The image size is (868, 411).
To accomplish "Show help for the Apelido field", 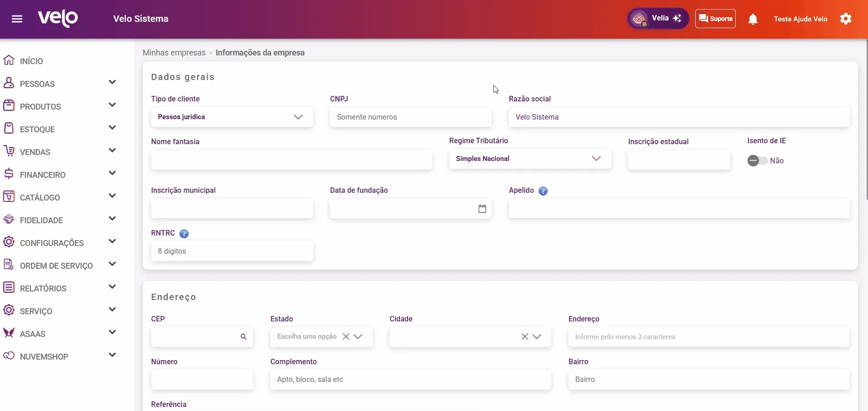I will point(543,191).
